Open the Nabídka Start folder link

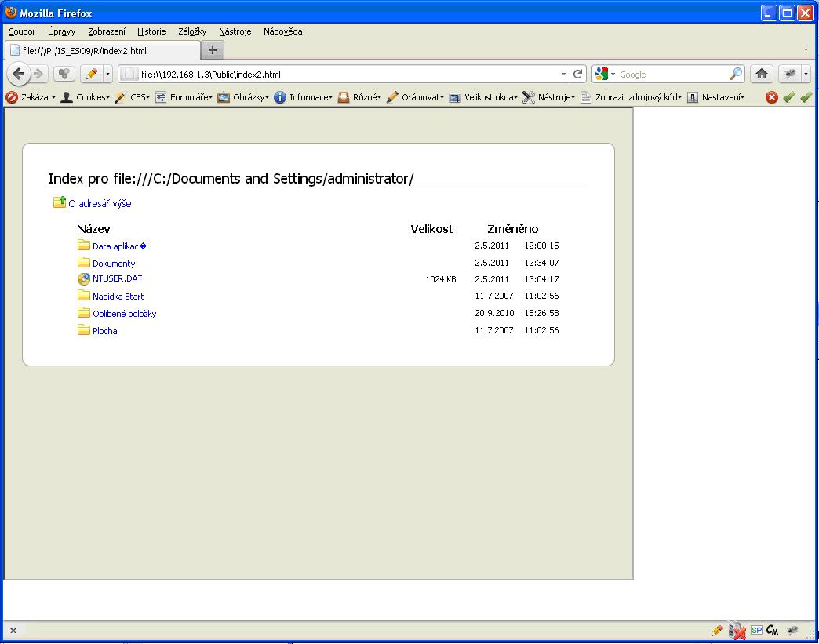click(118, 297)
